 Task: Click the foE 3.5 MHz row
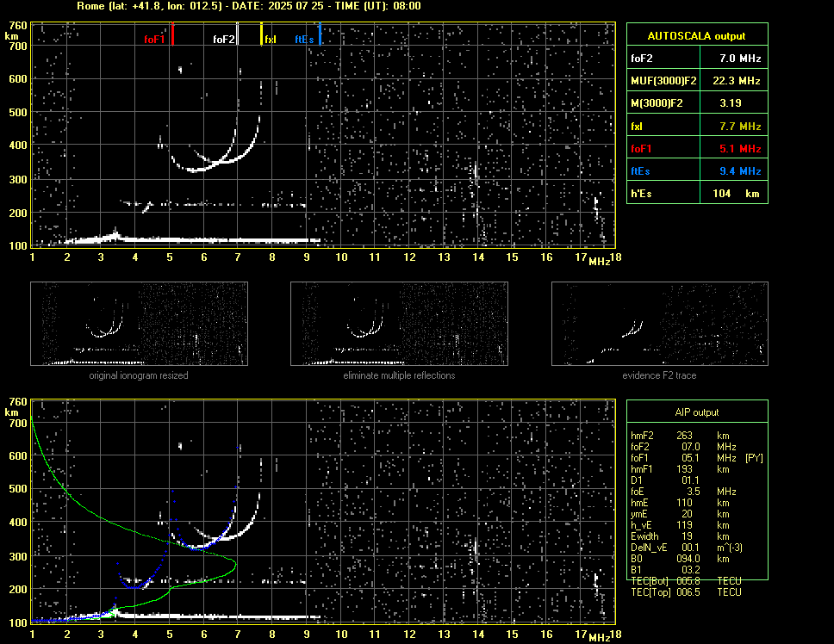click(683, 492)
